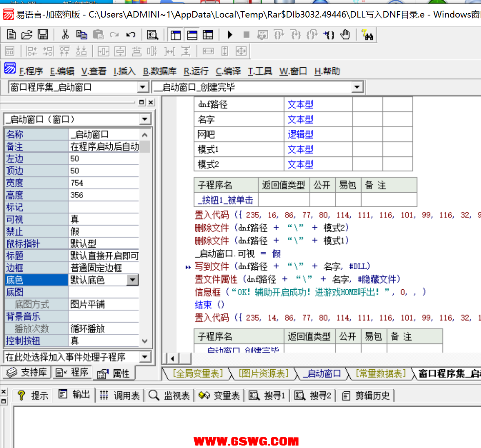
Task: Click the same width sizing icon
Action: [x=208, y=51]
